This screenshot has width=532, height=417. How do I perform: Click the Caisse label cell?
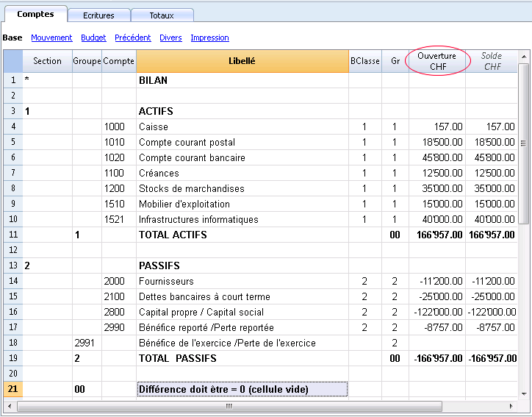tap(242, 126)
